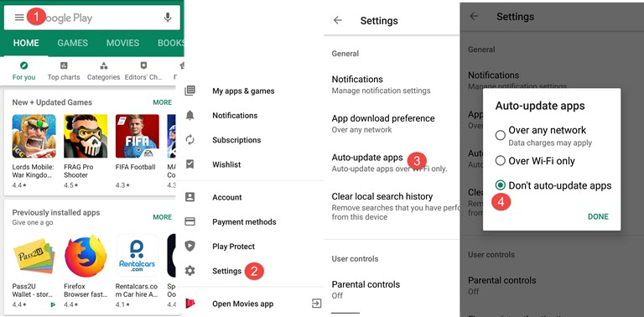Open FIFA Football game thumbnail
644x317 pixels.
tap(138, 136)
